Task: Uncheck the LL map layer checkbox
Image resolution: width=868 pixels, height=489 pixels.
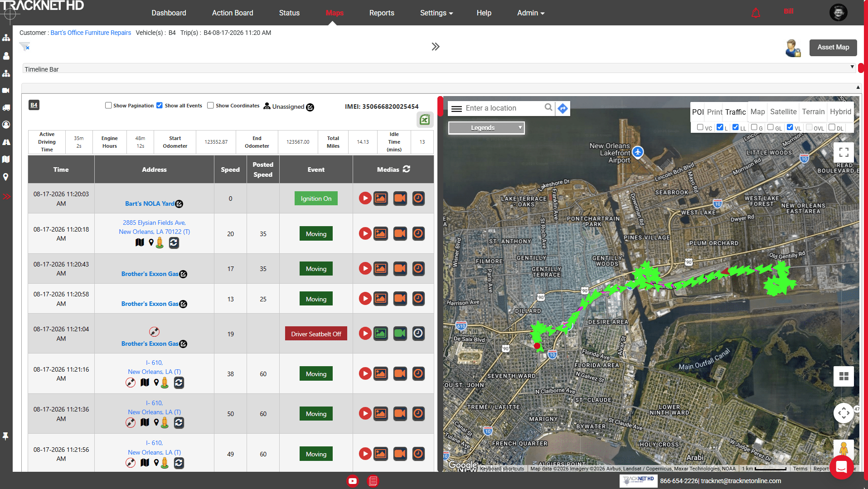Action: [x=736, y=127]
